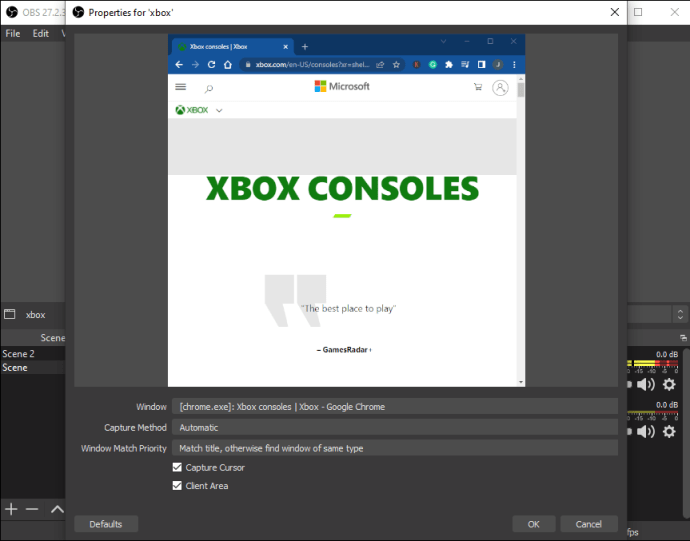Open the settings gear of lower audio mixer channel
Screen dimensions: 690x541
(x=669, y=431)
